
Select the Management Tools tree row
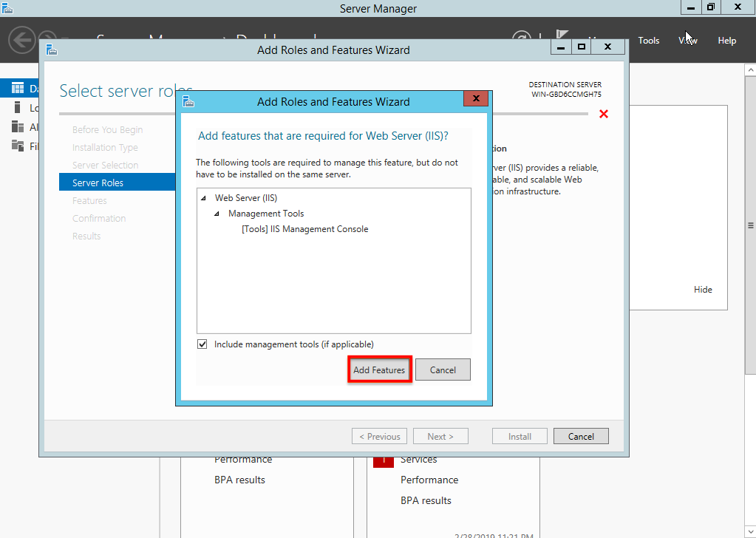(266, 214)
